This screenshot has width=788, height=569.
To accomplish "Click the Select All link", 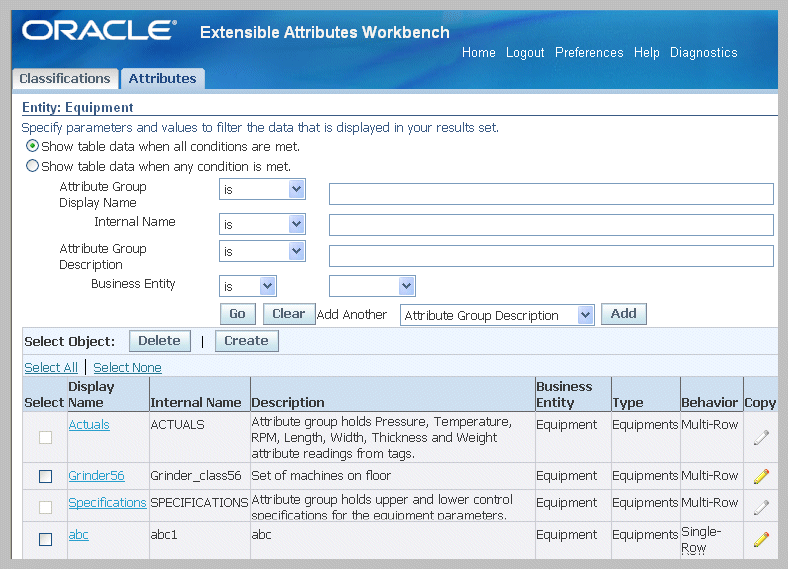I will 51,367.
